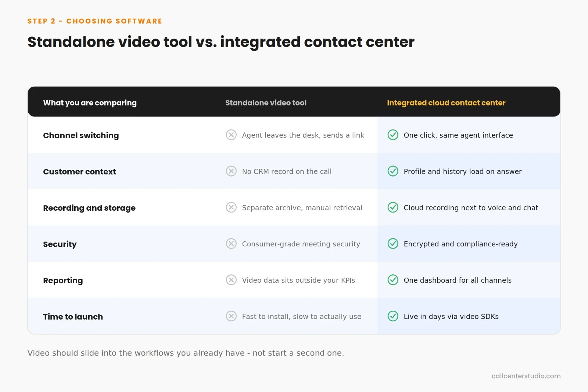
Task: Select 'Separate archive, manual retrieval' text
Action: (302, 208)
